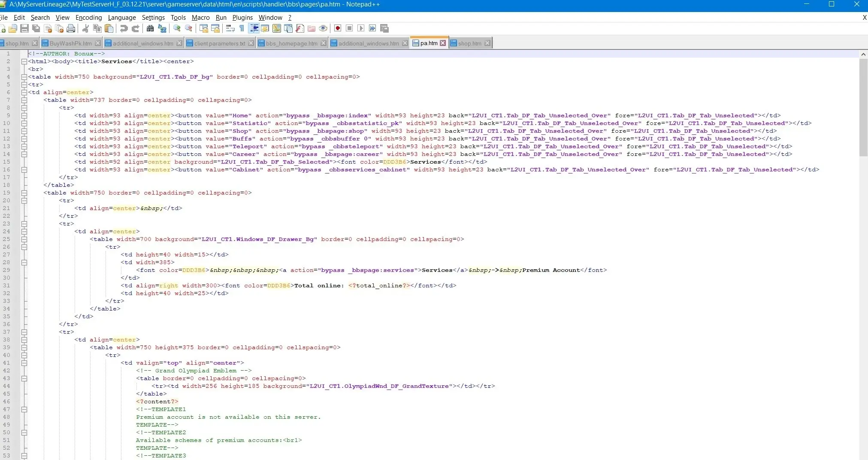
Task: Close the bbs_homepage.htm tab
Action: click(324, 43)
